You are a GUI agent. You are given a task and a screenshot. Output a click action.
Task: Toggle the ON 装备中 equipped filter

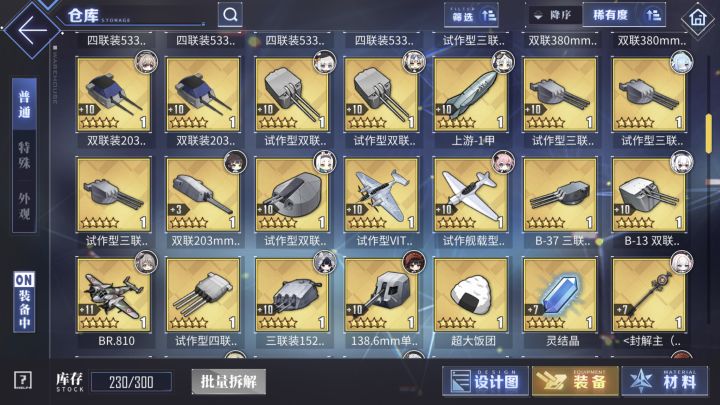click(24, 301)
